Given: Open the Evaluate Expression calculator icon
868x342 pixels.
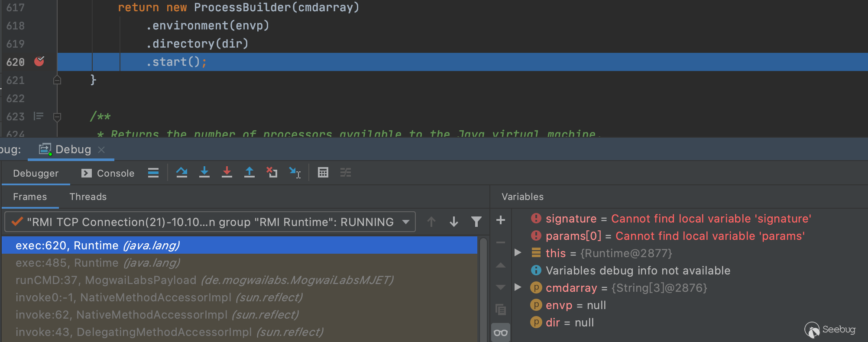Looking at the screenshot, I should 323,173.
